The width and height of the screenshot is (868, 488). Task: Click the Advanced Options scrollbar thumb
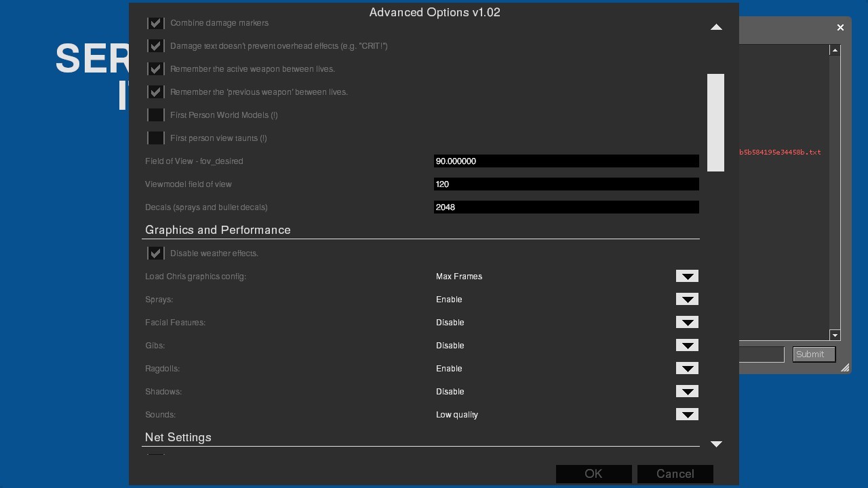point(716,123)
